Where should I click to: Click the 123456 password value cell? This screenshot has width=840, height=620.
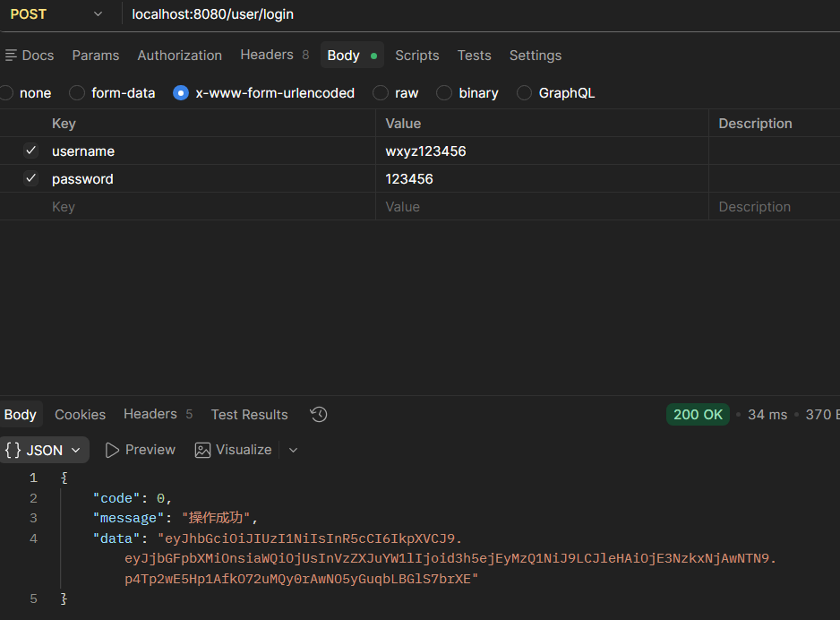coord(542,179)
